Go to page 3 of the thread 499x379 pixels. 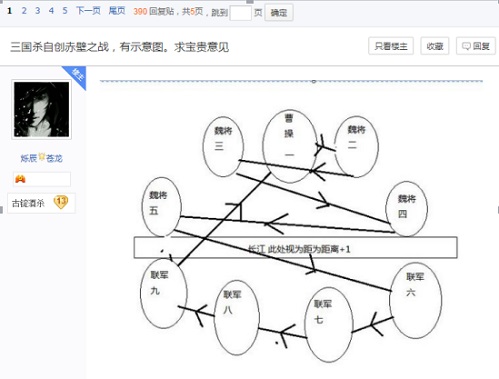point(38,11)
